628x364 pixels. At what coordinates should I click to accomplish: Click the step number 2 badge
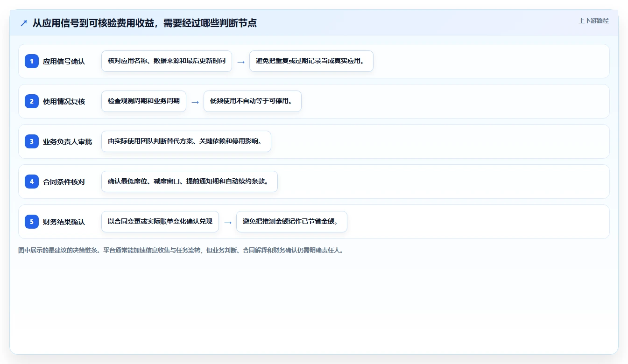pyautogui.click(x=32, y=101)
